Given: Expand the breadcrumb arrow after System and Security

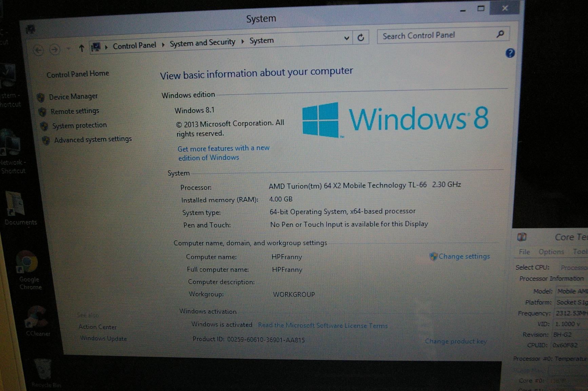Looking at the screenshot, I should tap(242, 42).
